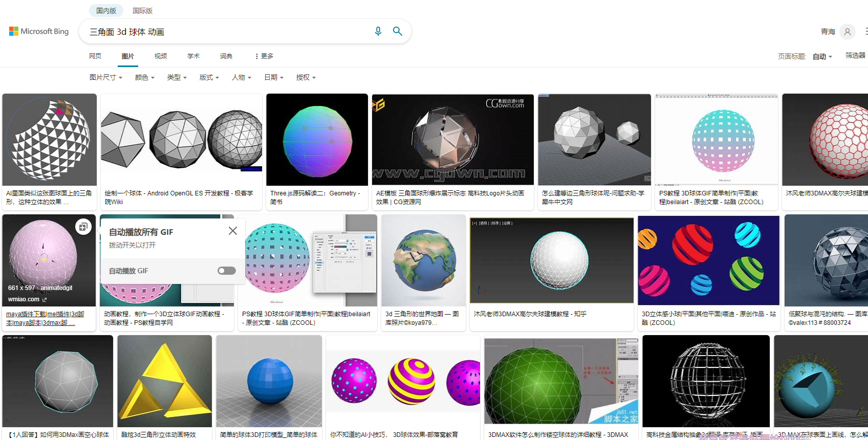
Task: Open the Three.js源码解读二 Geometry result title
Action: click(315, 197)
